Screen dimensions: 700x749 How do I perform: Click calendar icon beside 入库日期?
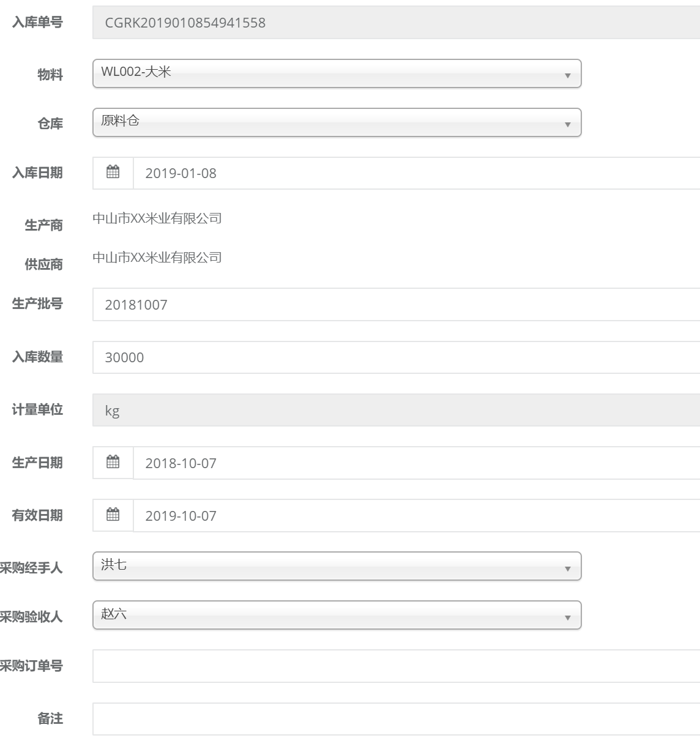pos(113,173)
